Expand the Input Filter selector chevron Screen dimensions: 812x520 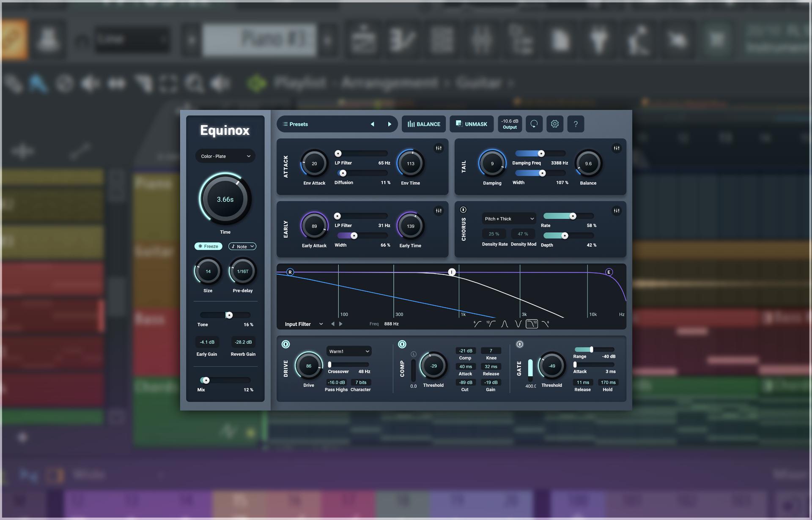pos(321,324)
